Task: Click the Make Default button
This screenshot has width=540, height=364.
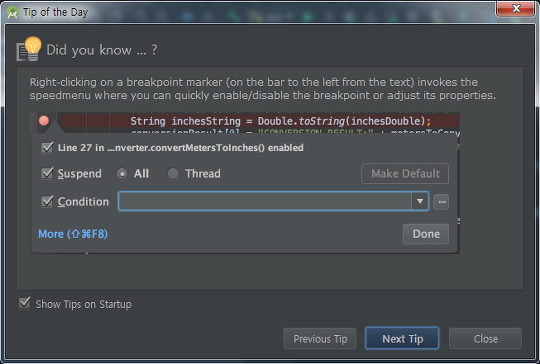Action: tap(405, 174)
